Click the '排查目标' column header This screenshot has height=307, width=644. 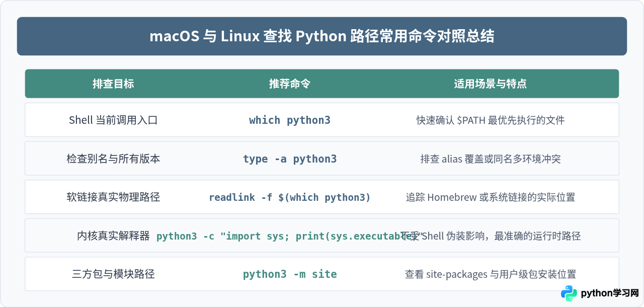(x=113, y=84)
